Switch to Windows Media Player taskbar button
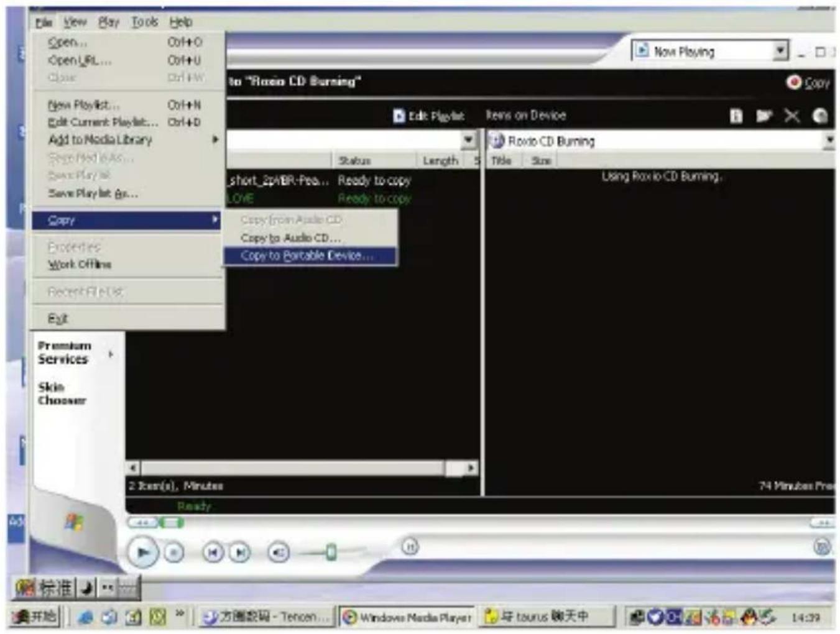The width and height of the screenshot is (840, 634). click(x=407, y=617)
